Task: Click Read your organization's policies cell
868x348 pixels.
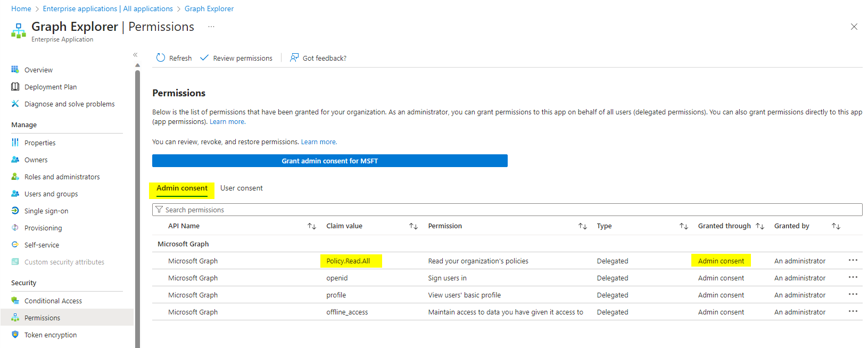Action: [478, 261]
